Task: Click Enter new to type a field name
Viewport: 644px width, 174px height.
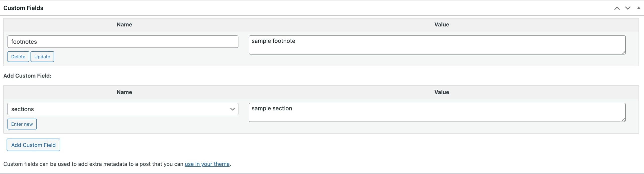Action: point(22,124)
